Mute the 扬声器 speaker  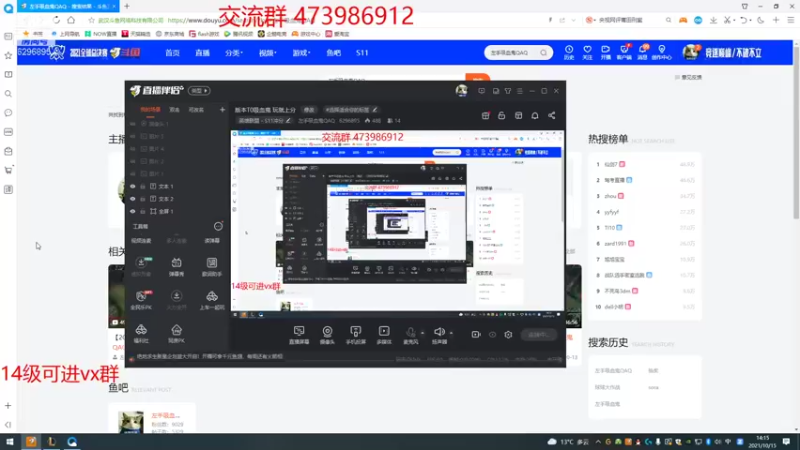point(439,335)
